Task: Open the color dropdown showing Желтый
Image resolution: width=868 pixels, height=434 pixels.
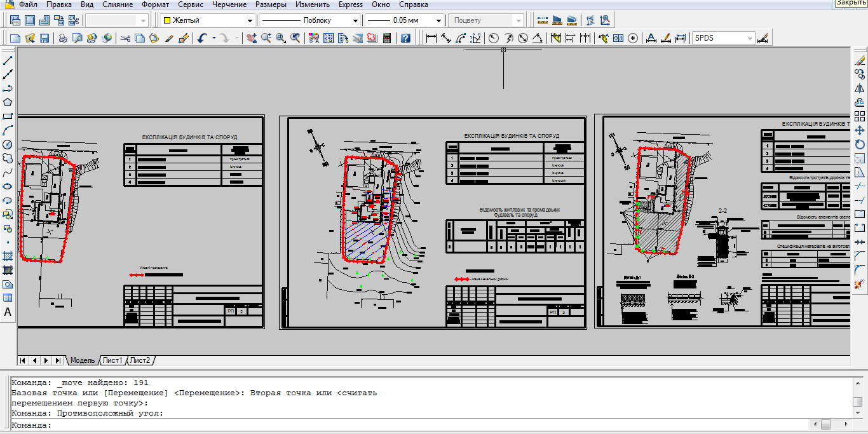Action: [x=250, y=20]
